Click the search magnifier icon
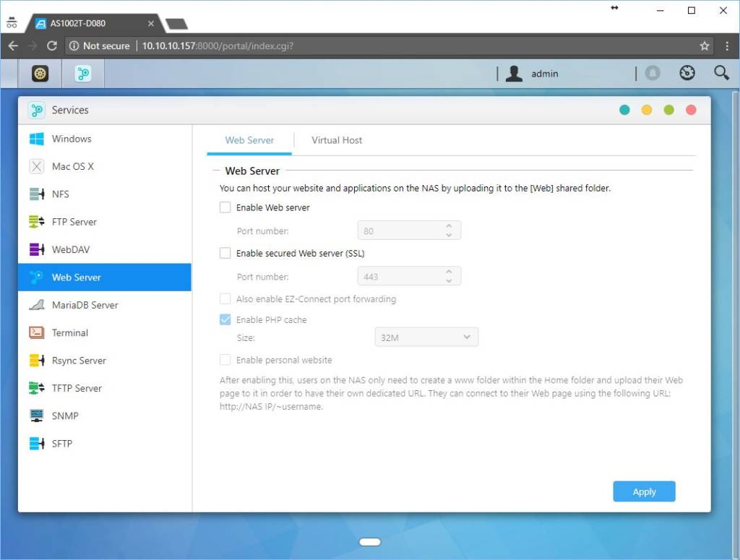This screenshot has height=560, width=740. (x=721, y=73)
